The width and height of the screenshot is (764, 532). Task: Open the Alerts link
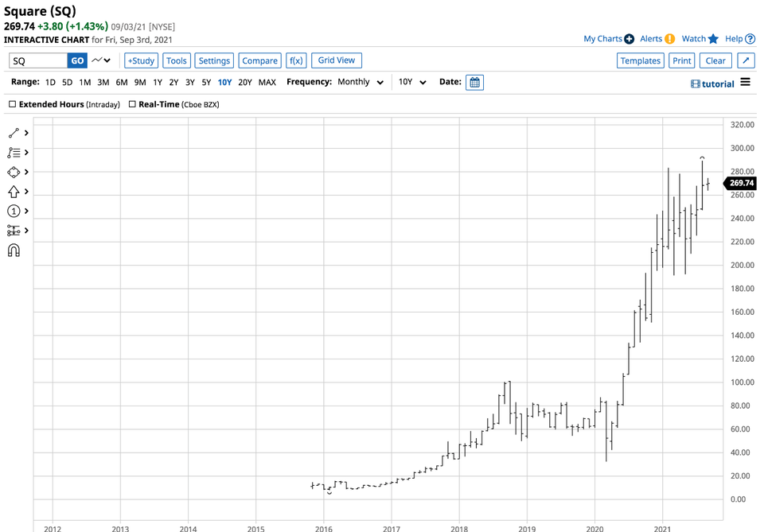[651, 39]
